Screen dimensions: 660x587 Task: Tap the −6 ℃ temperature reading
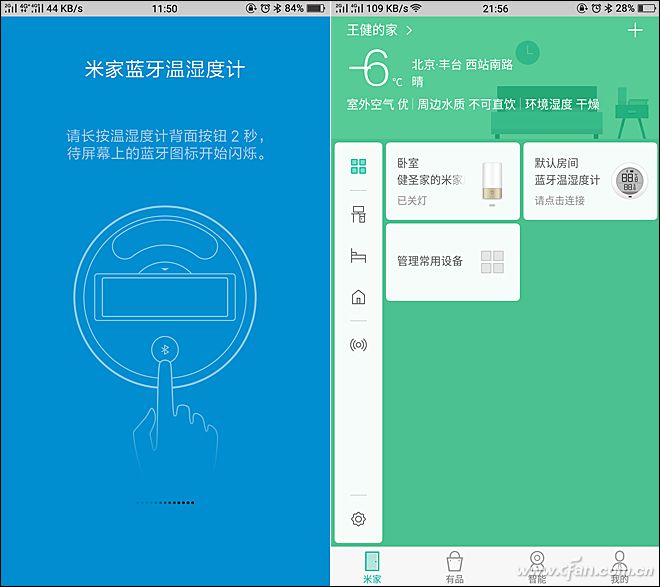click(x=375, y=68)
